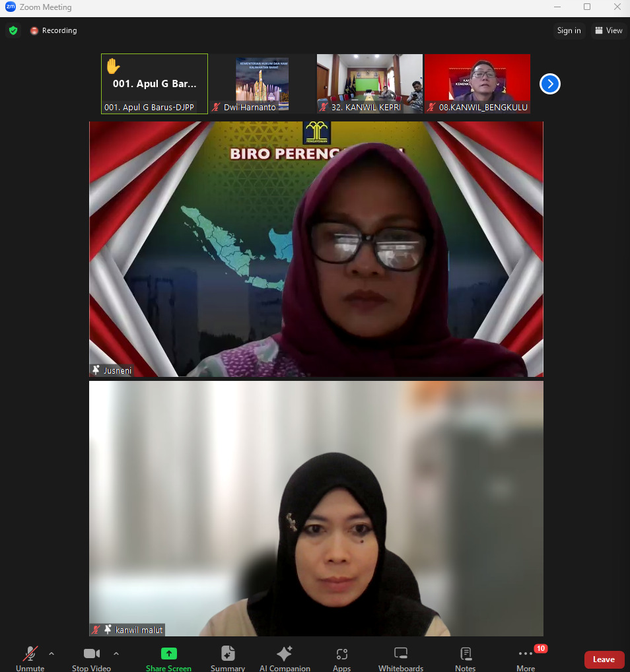Image resolution: width=630 pixels, height=672 pixels.
Task: Select the 32. KANWIL KEPRI video thumbnail
Action: coord(369,83)
